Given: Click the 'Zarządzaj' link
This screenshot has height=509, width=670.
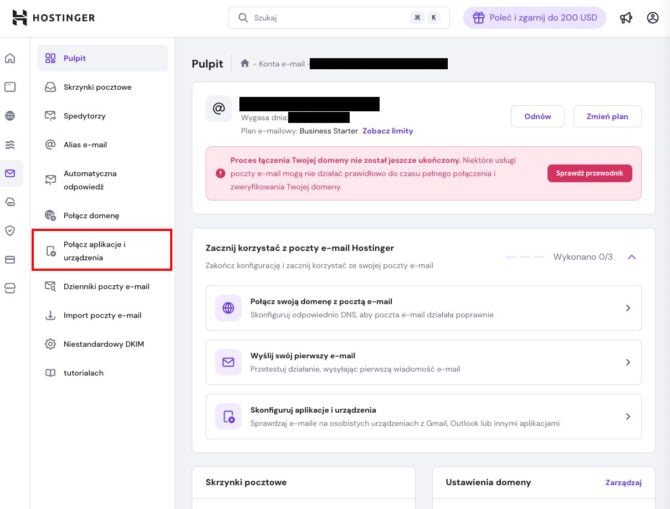Looking at the screenshot, I should (x=623, y=482).
